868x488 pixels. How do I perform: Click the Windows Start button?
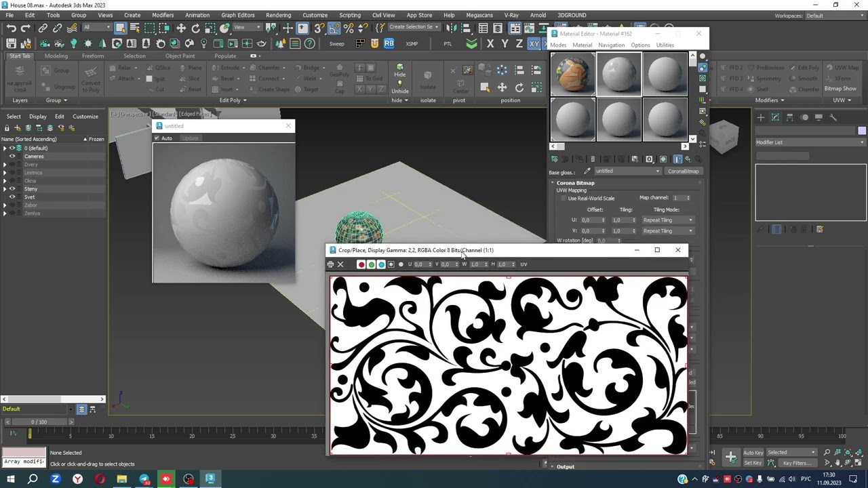point(12,479)
